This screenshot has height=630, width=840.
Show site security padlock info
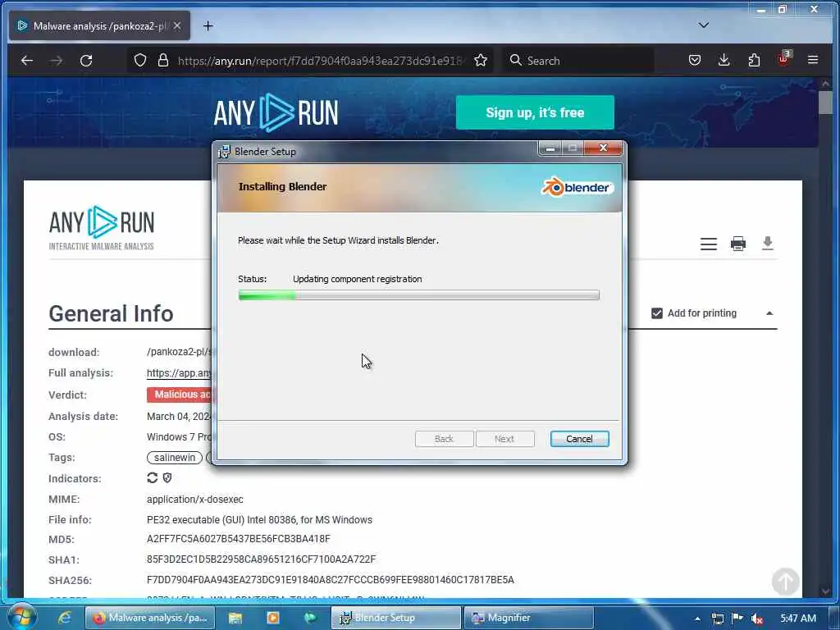click(163, 60)
